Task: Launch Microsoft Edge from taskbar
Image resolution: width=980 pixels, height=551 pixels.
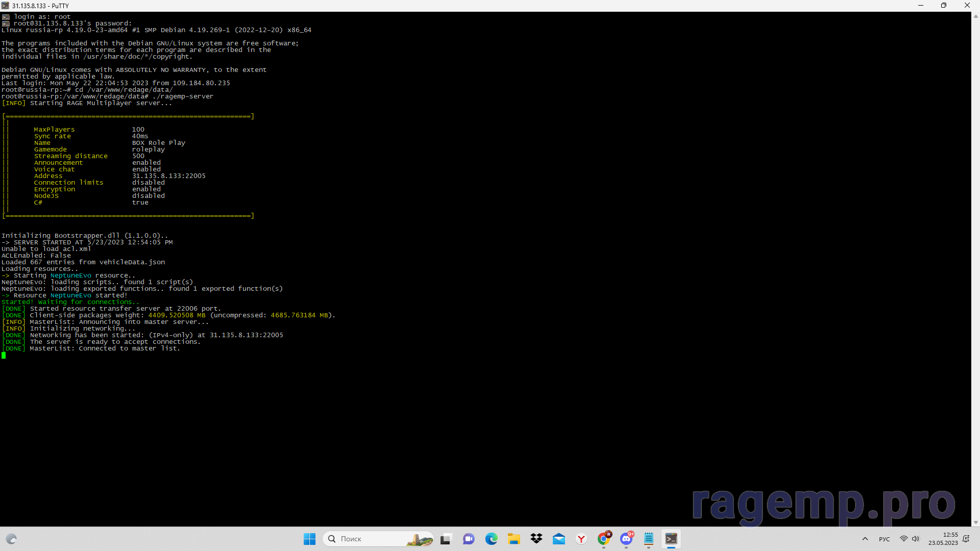Action: coord(491,539)
